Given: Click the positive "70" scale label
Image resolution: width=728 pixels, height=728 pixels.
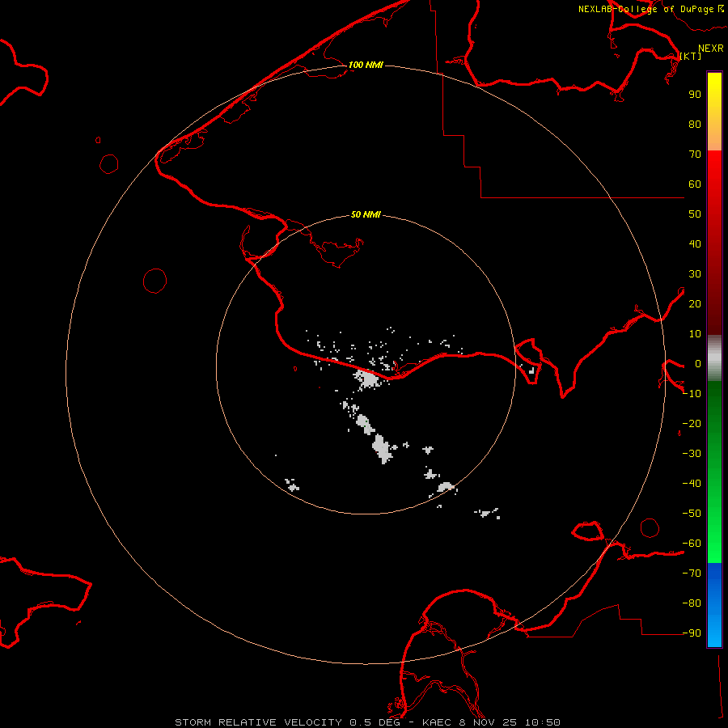Looking at the screenshot, I should [x=695, y=154].
